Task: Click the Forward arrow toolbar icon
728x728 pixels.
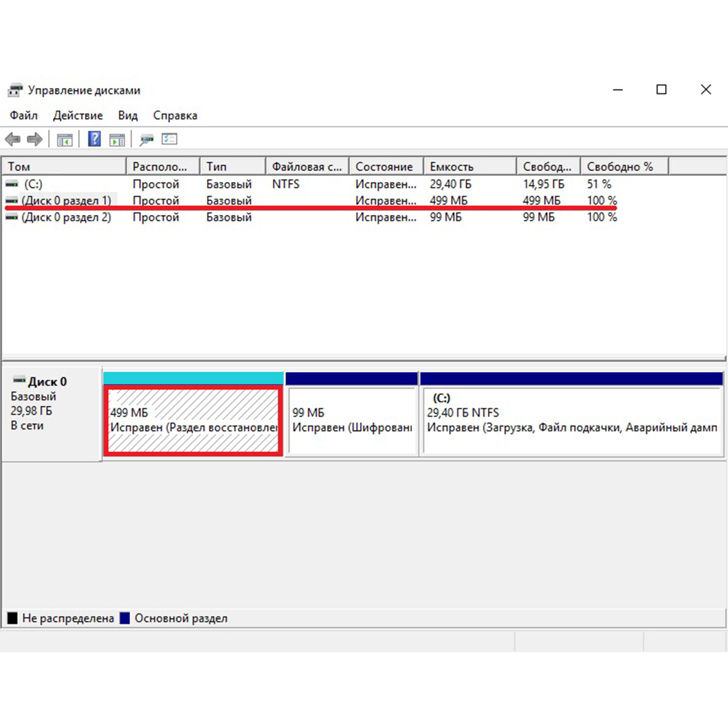Action: tap(35, 140)
